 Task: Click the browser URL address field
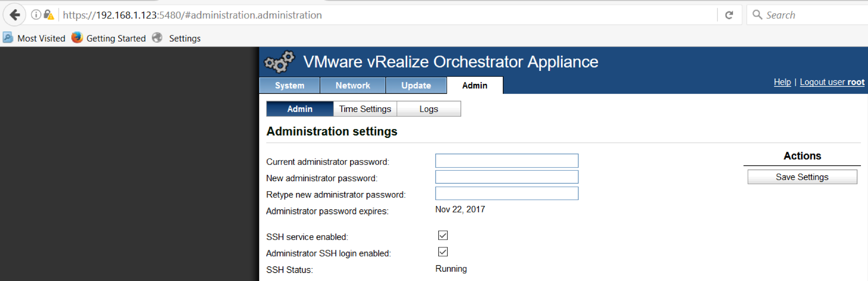388,15
